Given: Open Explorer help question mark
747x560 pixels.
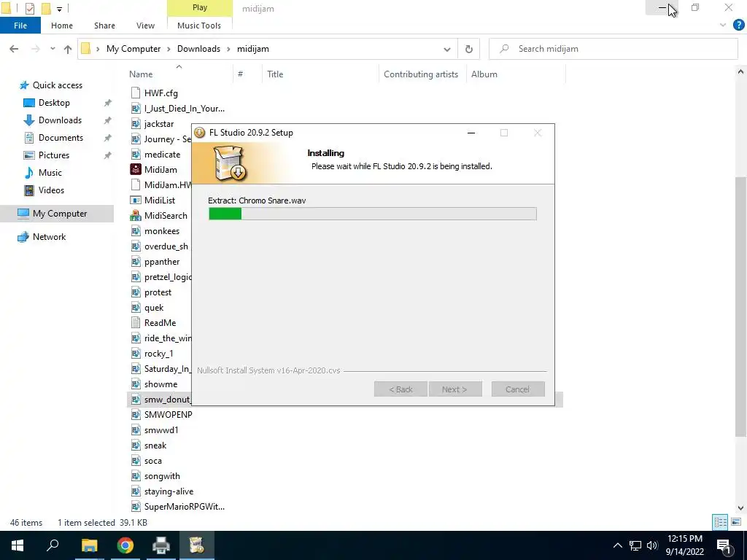Looking at the screenshot, I should [x=738, y=26].
